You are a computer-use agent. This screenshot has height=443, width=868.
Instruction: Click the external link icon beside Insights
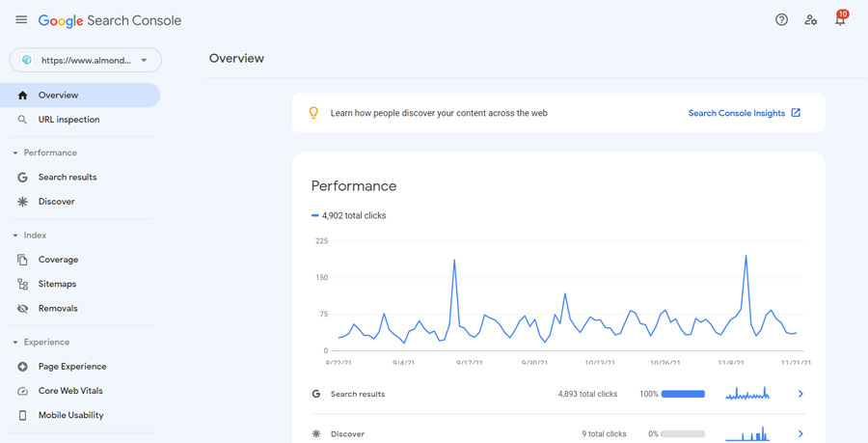[796, 113]
